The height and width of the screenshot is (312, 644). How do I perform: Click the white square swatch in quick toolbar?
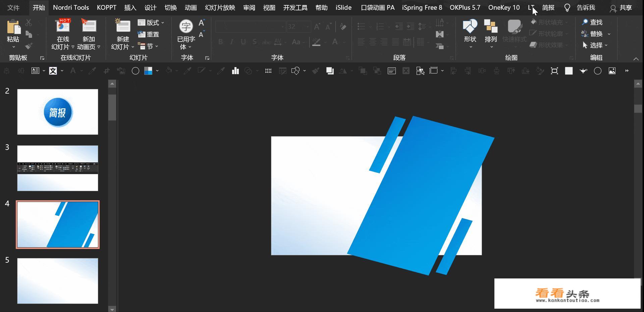pos(569,71)
